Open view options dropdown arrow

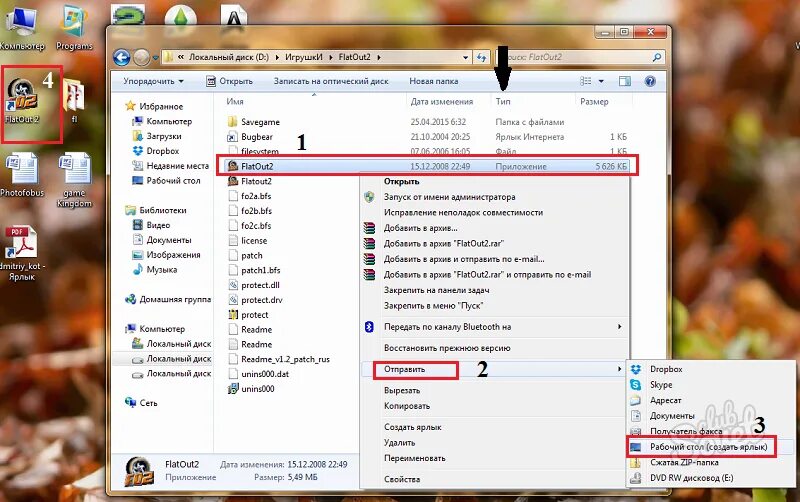tap(601, 81)
